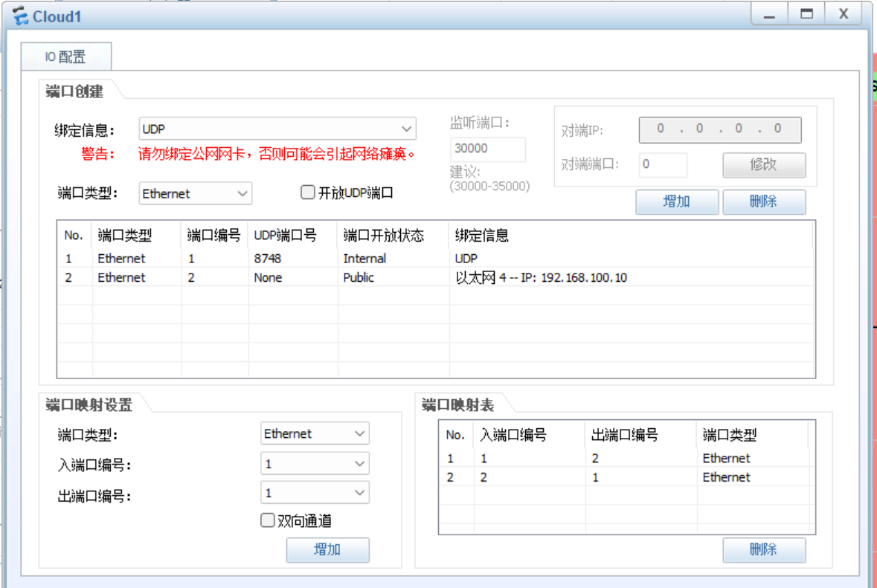Minimize the Cloud1 window
This screenshot has height=588, width=877.
click(x=770, y=13)
